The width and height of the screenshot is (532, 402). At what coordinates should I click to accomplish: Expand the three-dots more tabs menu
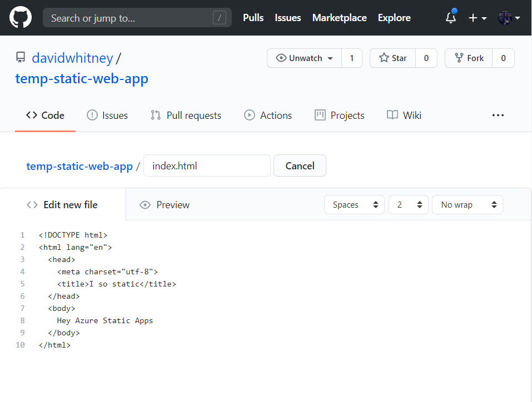click(x=498, y=115)
